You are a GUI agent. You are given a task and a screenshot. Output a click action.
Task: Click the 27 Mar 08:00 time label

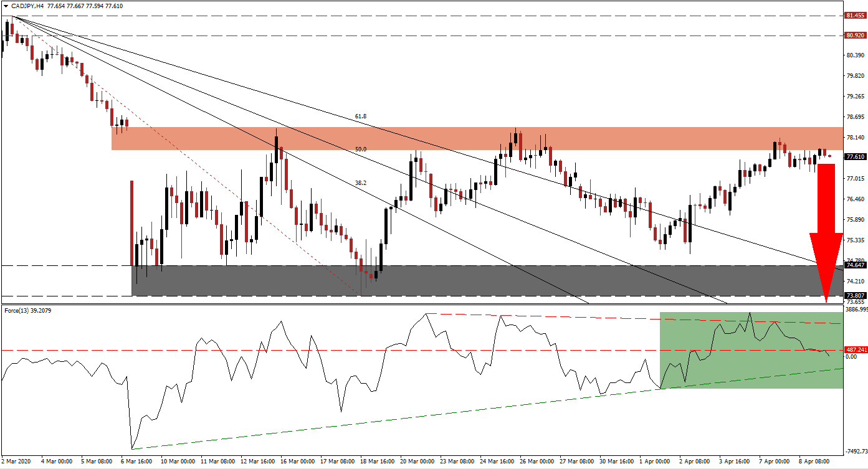[577, 462]
